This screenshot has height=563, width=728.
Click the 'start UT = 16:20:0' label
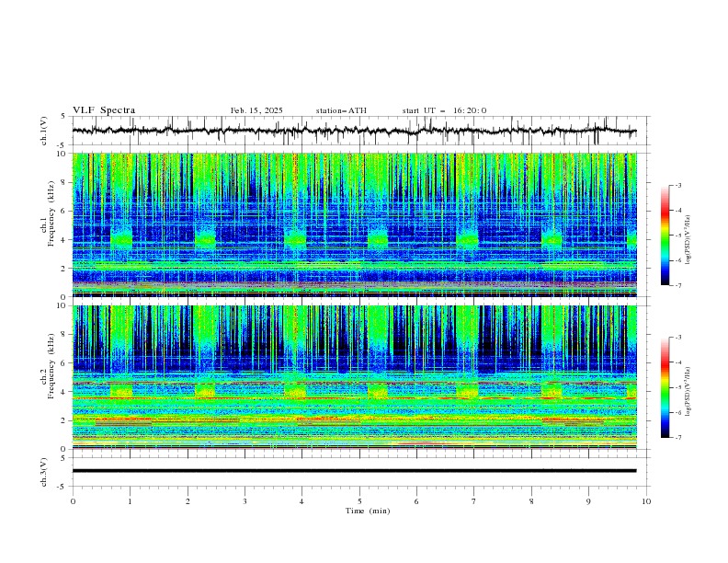pos(444,110)
